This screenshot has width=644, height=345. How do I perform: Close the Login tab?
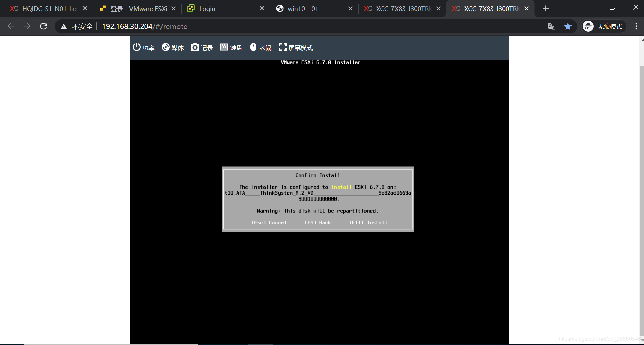pos(262,9)
